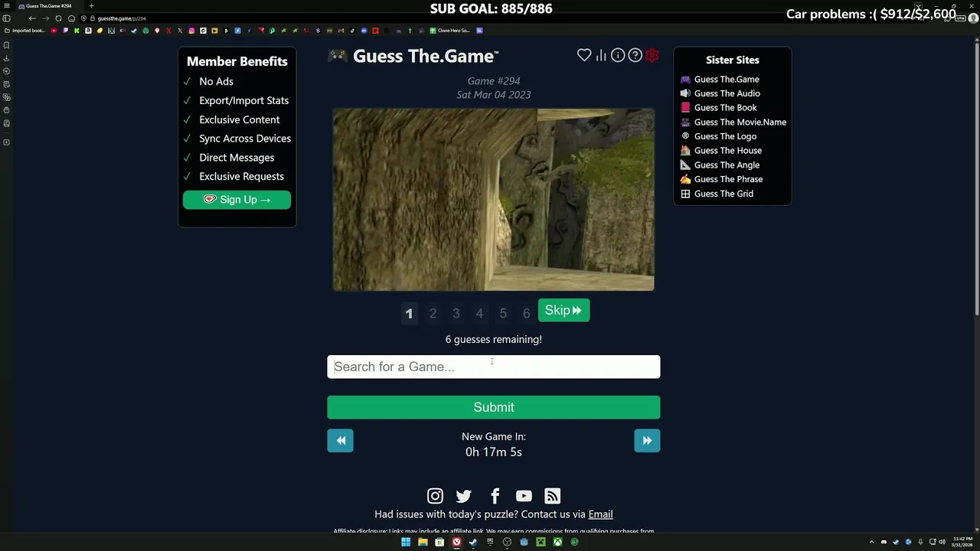Reload the page with refresh icon

pos(58,18)
